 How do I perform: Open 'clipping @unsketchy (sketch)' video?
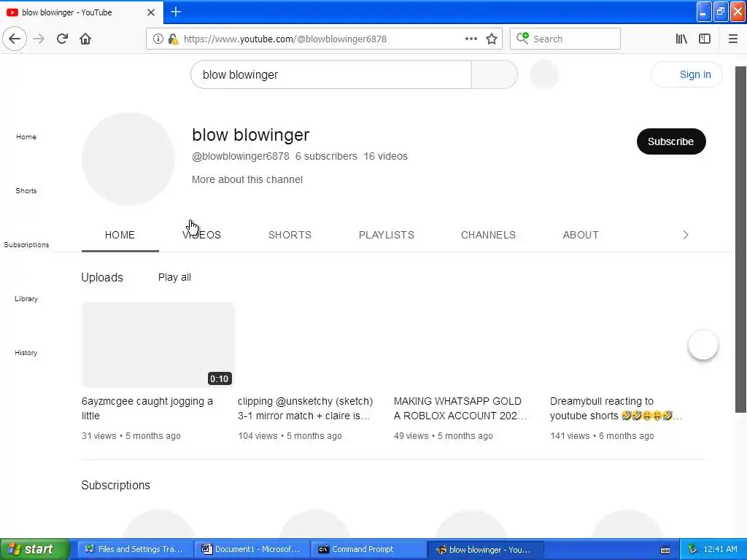[x=306, y=408]
